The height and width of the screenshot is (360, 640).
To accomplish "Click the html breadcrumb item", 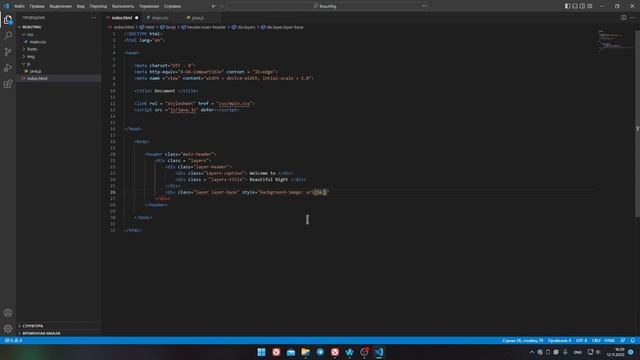I will [147, 27].
